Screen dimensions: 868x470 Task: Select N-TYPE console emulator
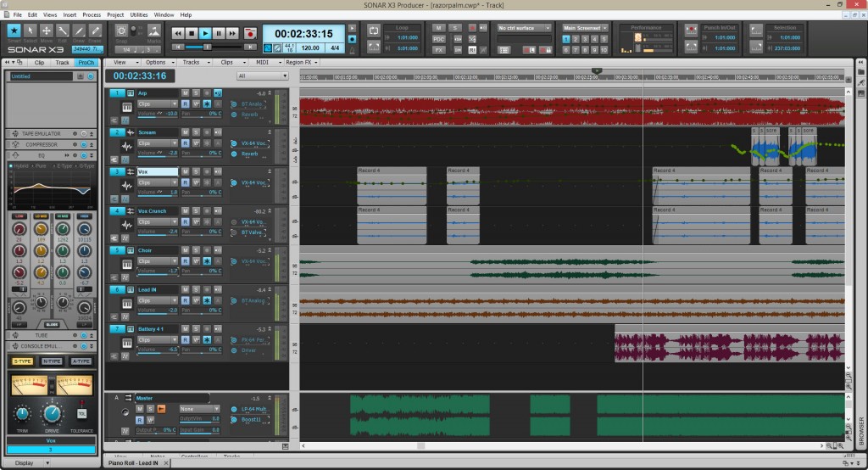(x=52, y=361)
